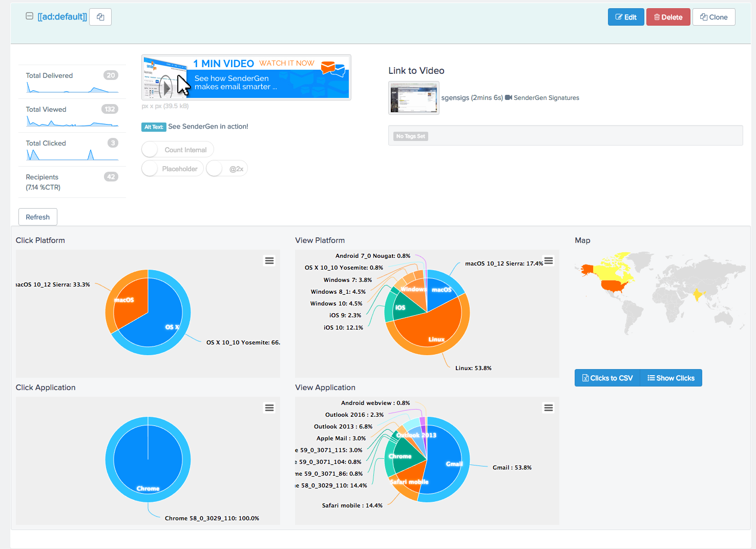Click the clone icon on the Clone button
This screenshot has height=549, width=756.
[x=703, y=16]
